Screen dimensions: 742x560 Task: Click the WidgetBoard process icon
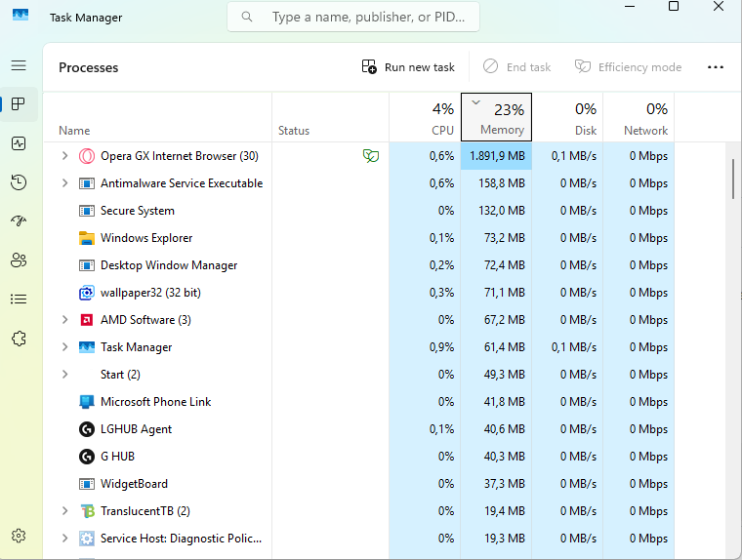coord(87,484)
